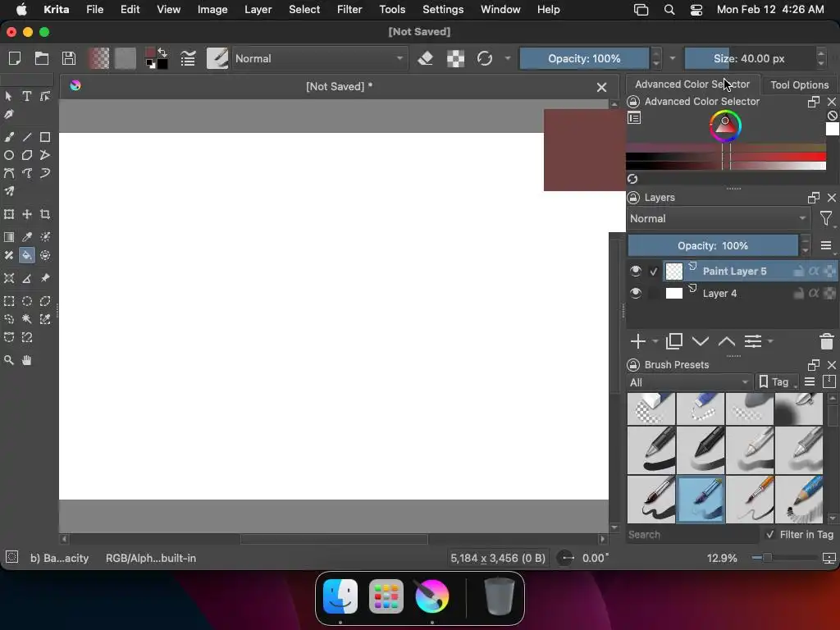Toggle lock on Paint Layer 5
This screenshot has height=630, width=840.
798,271
